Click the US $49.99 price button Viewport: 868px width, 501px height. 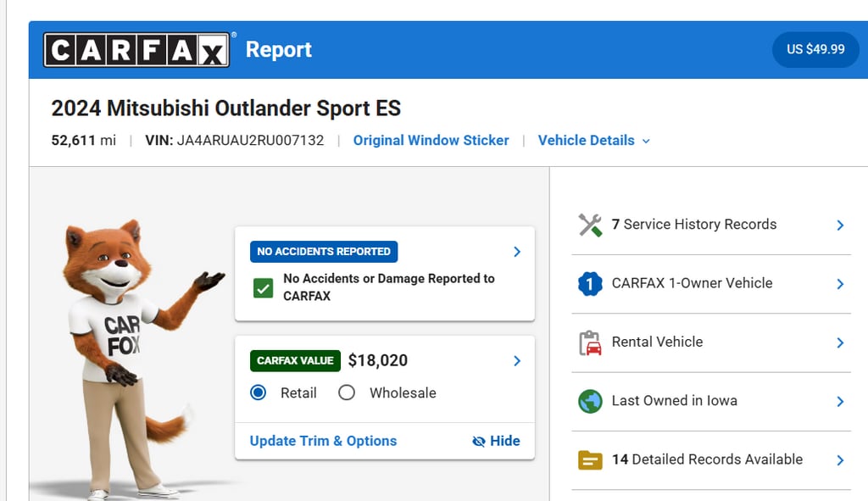pyautogui.click(x=815, y=49)
